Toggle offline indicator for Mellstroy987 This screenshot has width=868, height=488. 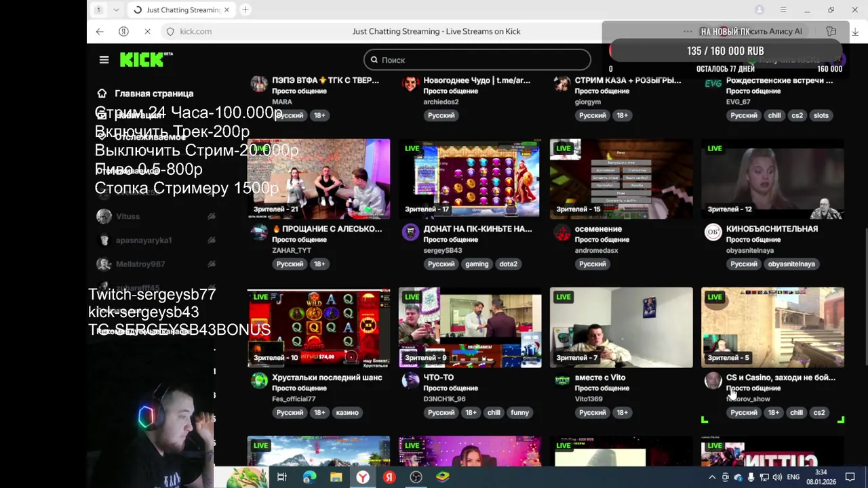[212, 264]
